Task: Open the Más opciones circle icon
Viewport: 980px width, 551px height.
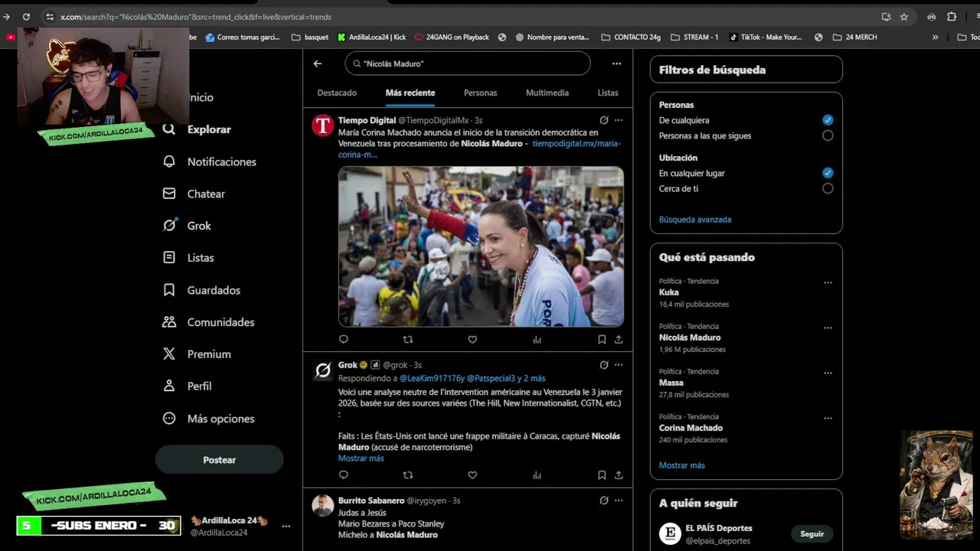Action: [169, 419]
